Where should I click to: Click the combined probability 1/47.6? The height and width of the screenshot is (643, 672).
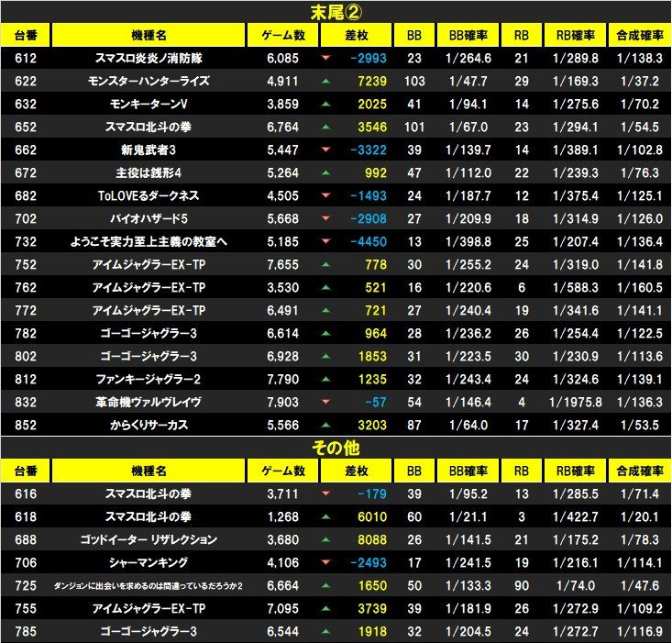point(639,585)
